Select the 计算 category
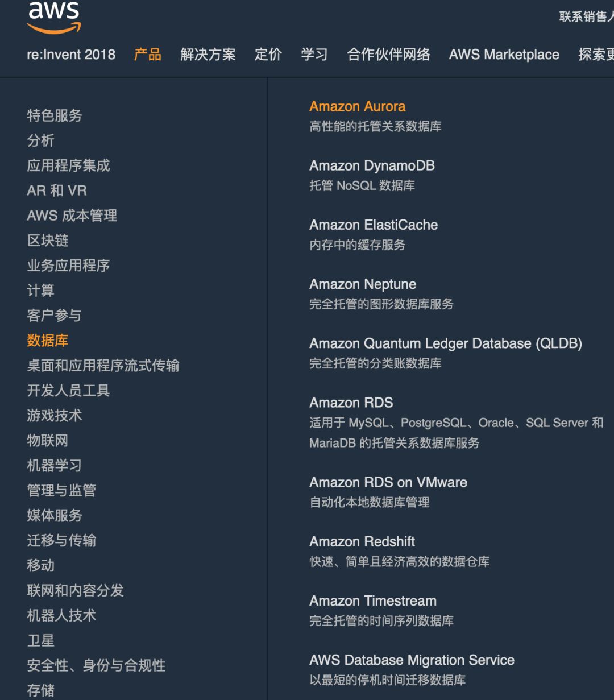 (41, 291)
